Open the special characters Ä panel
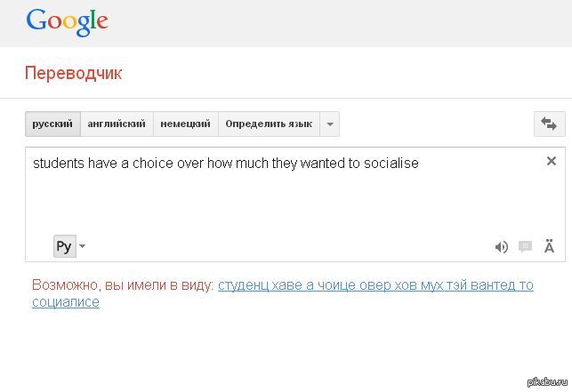This screenshot has width=572, height=392. pos(549,247)
